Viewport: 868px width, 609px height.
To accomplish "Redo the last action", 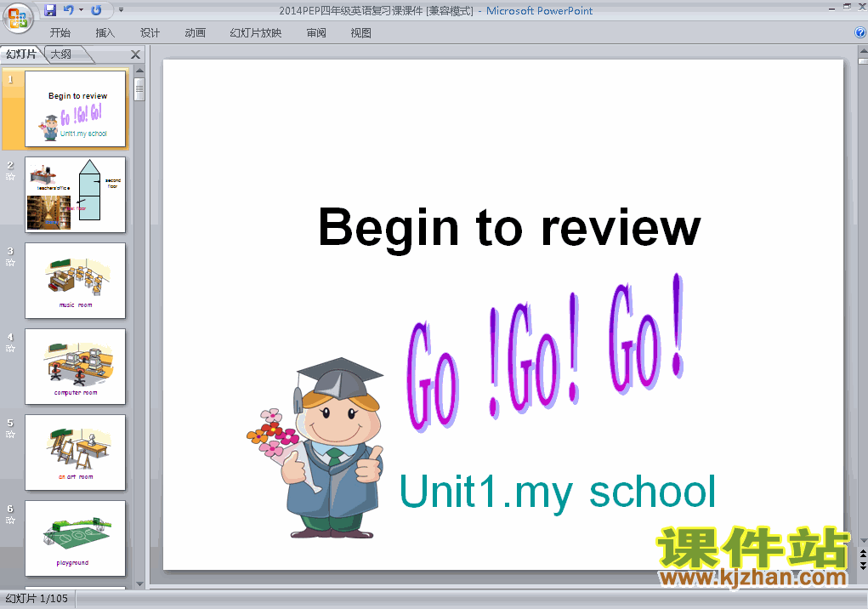I will tap(96, 10).
